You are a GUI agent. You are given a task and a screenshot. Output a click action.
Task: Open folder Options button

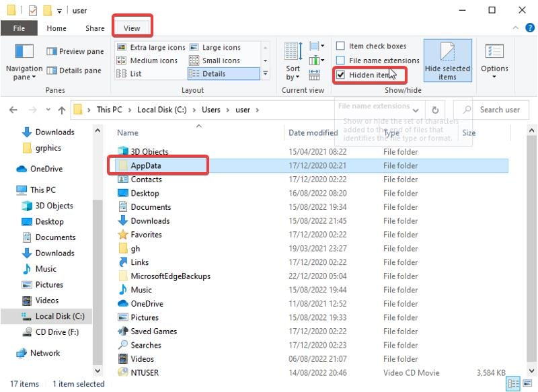494,61
